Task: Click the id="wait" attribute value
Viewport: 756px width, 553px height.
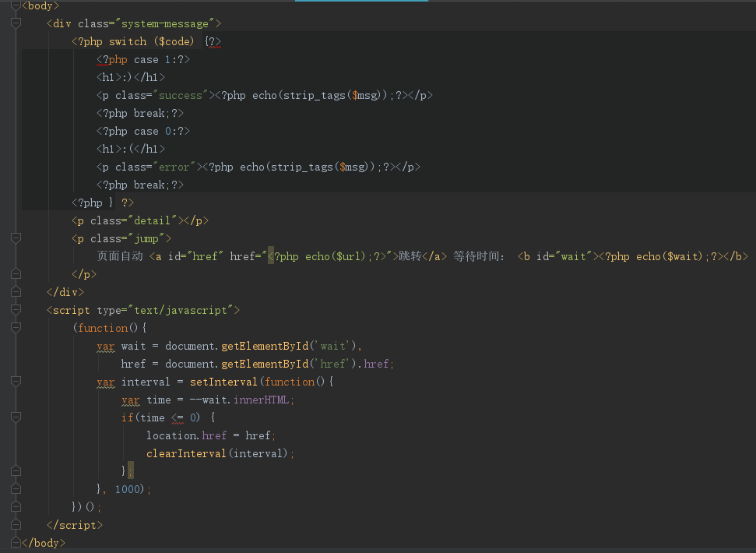Action: click(x=573, y=256)
